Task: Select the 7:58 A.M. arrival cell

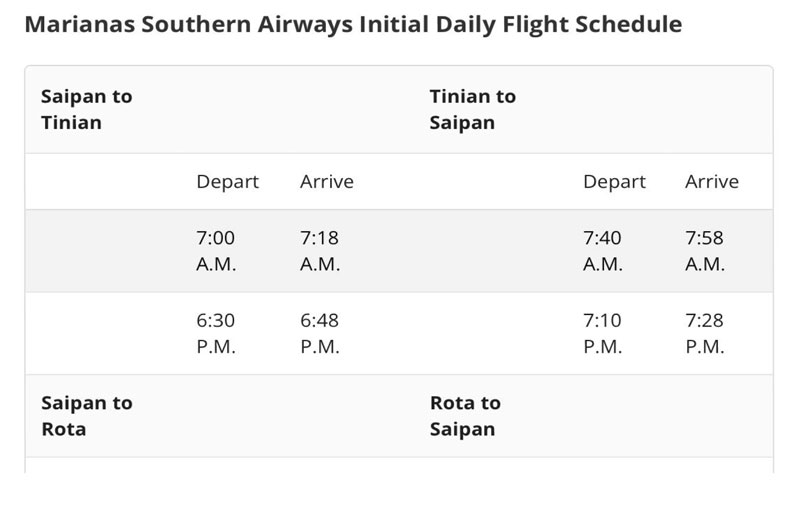Action: pyautogui.click(x=705, y=251)
